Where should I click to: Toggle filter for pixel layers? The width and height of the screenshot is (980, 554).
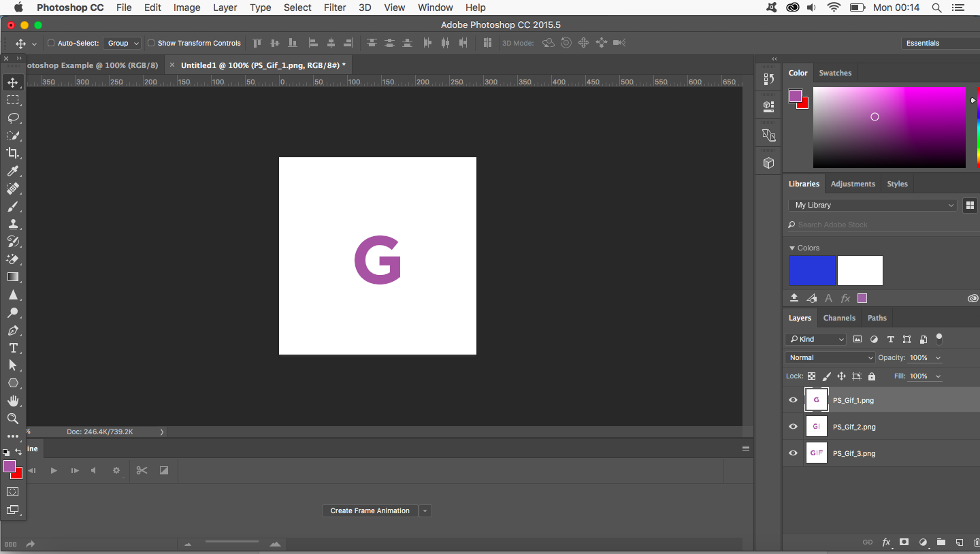pyautogui.click(x=857, y=339)
